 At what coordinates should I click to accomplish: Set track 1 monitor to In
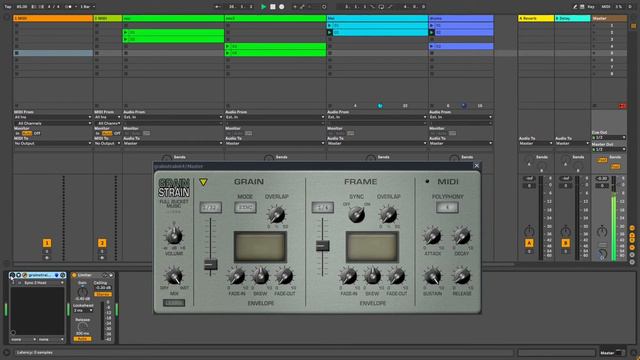[18, 133]
